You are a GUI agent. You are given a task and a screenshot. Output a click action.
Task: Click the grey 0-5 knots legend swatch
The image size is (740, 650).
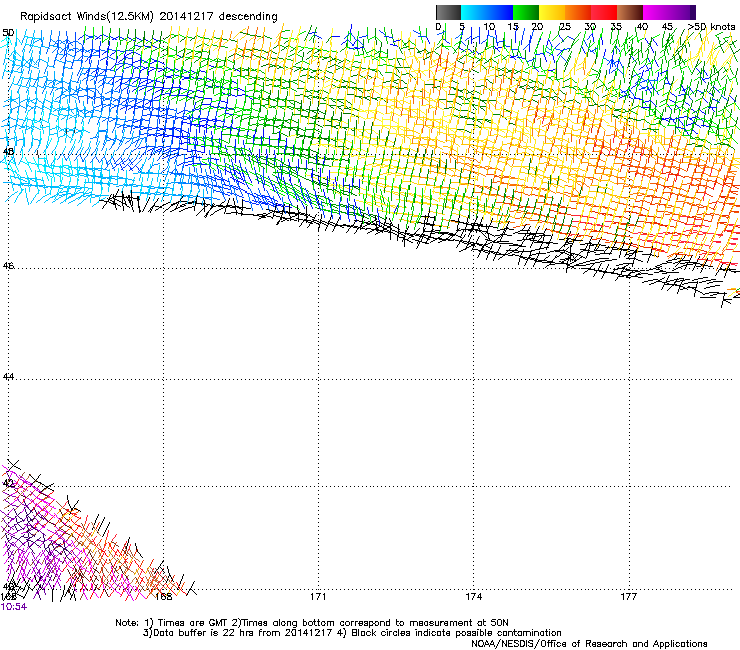coord(448,12)
